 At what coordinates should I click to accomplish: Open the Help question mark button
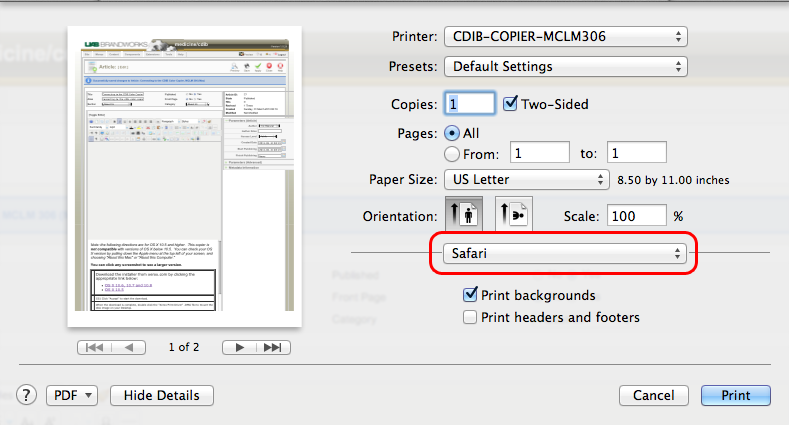(x=27, y=395)
